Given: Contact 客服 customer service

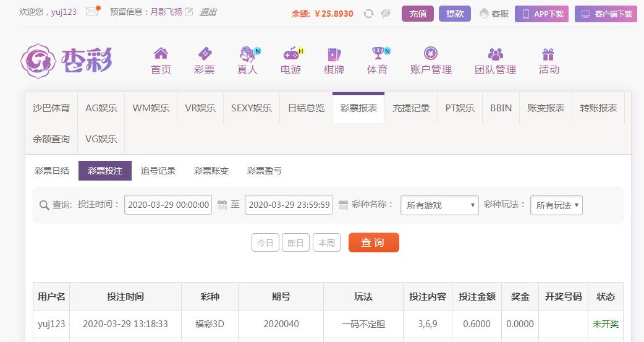Looking at the screenshot, I should 494,14.
